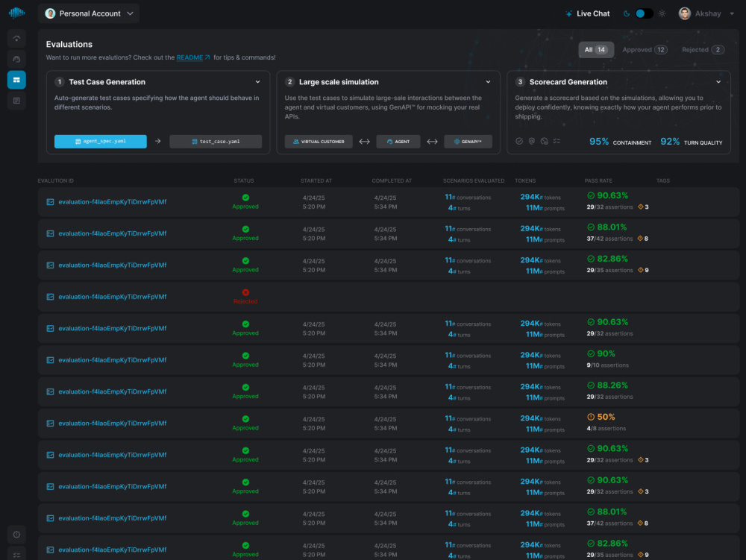Switch to the Rejected 2 filter tab

tap(703, 50)
